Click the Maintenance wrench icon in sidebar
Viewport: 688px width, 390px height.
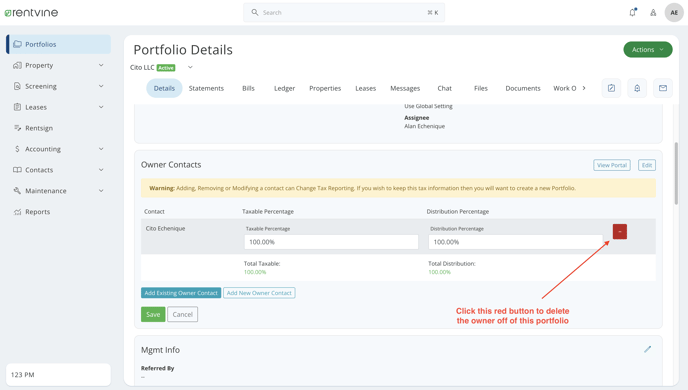[x=17, y=191]
